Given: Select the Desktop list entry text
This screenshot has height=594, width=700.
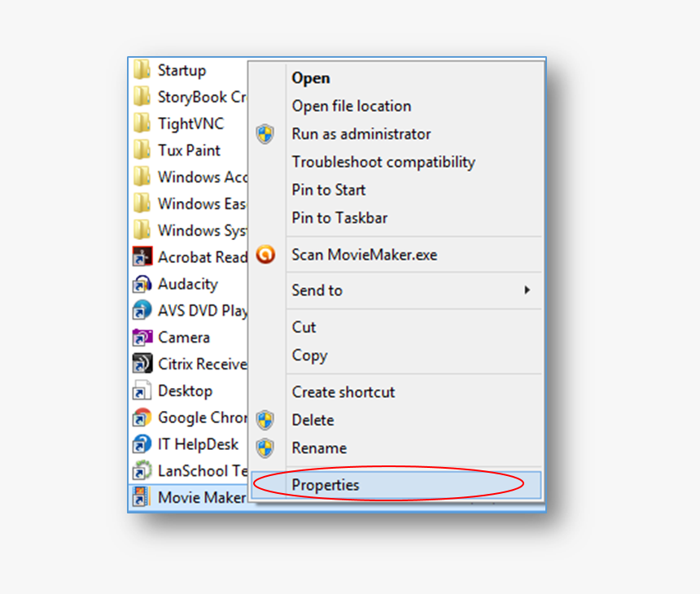Looking at the screenshot, I should 186,391.
